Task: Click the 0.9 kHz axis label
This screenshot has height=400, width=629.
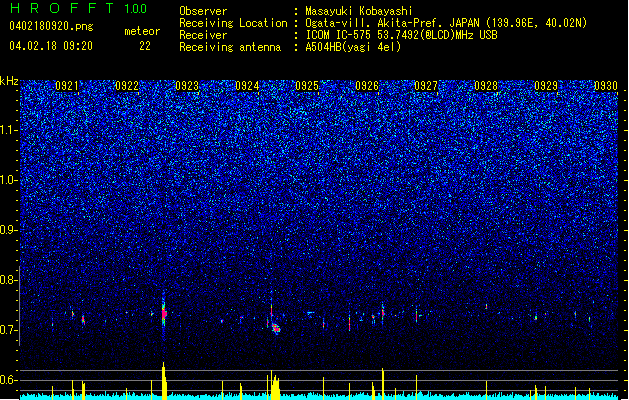Action: [8, 230]
